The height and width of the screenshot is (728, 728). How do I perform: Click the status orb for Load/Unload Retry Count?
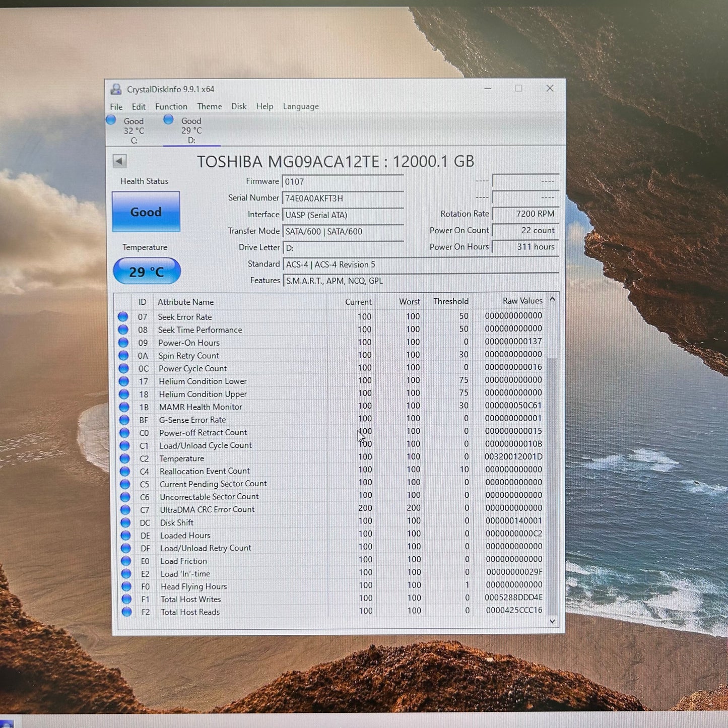coord(126,548)
